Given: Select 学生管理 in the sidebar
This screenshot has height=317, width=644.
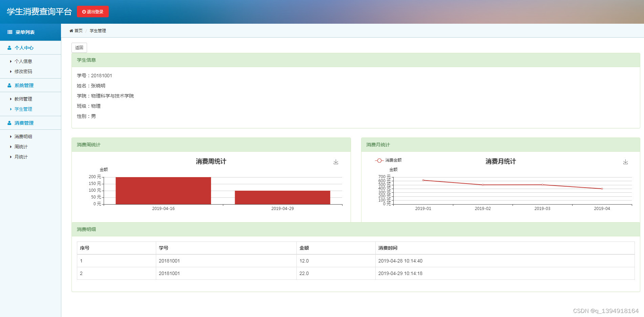Looking at the screenshot, I should click(23, 109).
